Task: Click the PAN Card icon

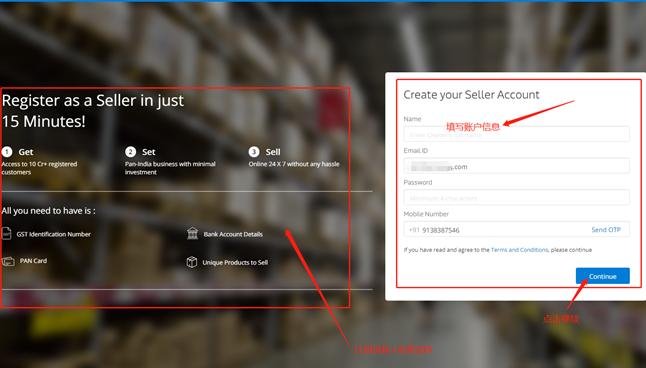Action: pos(8,261)
